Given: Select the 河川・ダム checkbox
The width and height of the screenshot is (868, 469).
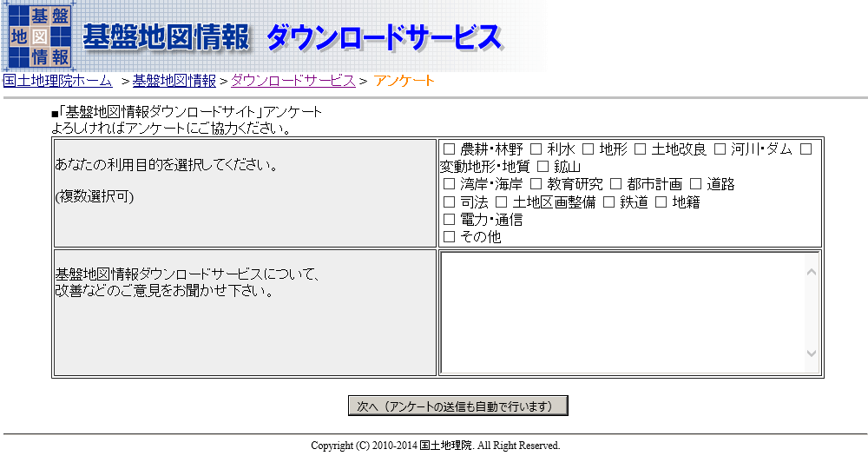Looking at the screenshot, I should tap(720, 149).
